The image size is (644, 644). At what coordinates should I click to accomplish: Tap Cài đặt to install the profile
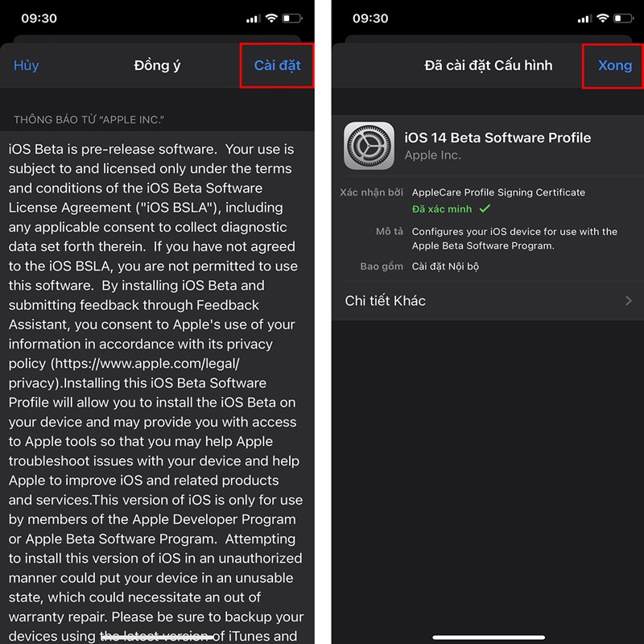[x=277, y=66]
